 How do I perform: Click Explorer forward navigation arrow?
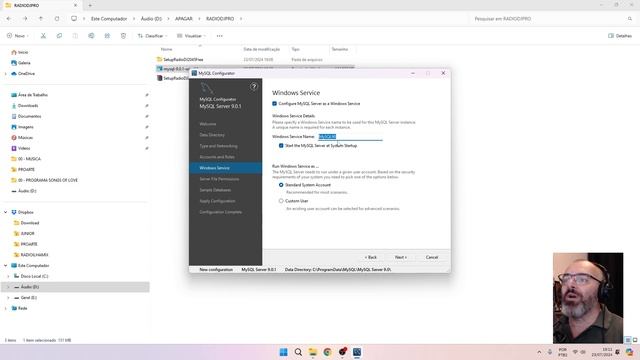25,19
